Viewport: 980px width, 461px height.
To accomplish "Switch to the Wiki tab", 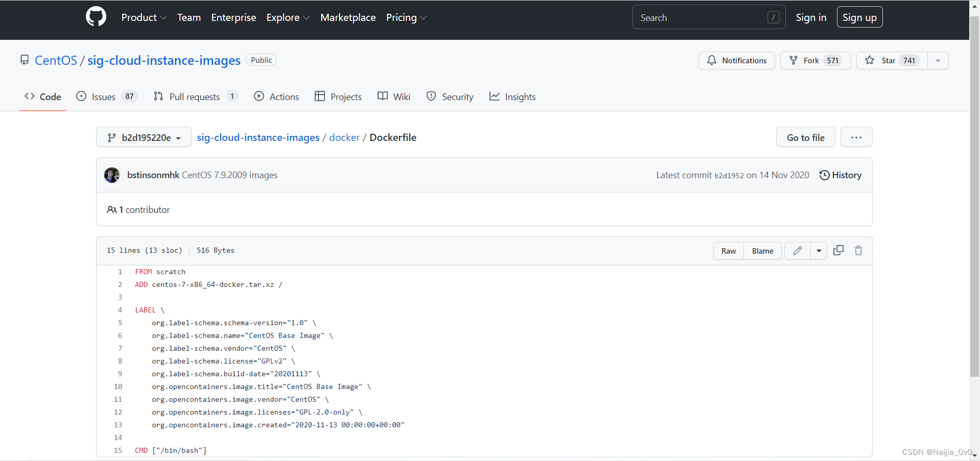I will (394, 96).
